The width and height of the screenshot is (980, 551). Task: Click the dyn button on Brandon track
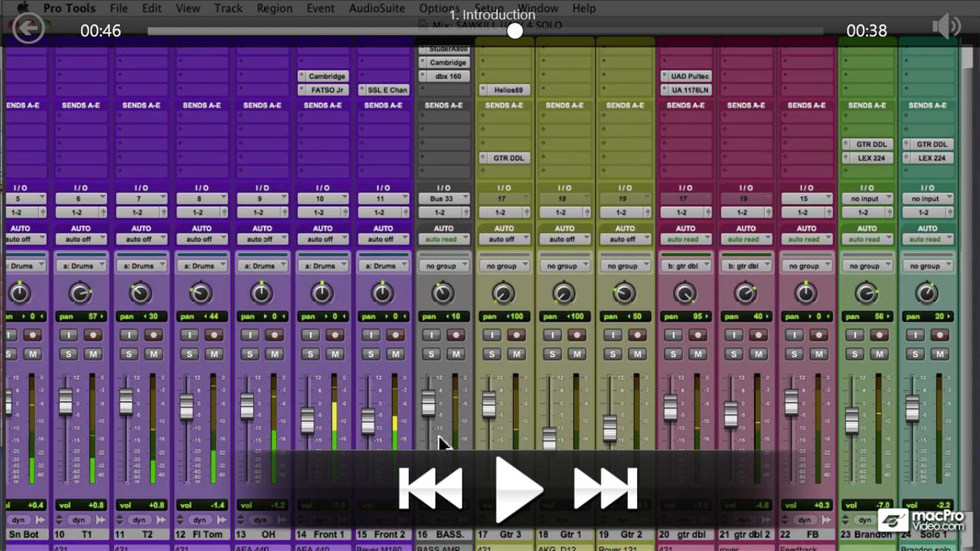pos(864,520)
